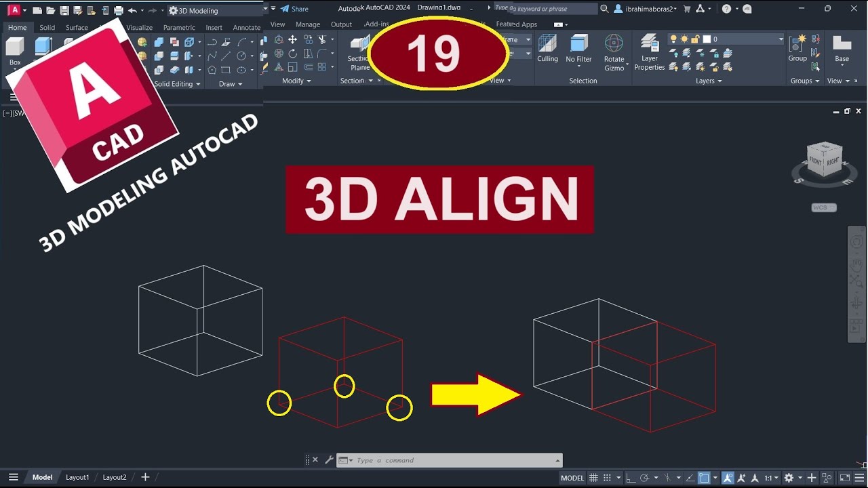The height and width of the screenshot is (488, 868).
Task: Click the Base view button
Action: [842, 49]
